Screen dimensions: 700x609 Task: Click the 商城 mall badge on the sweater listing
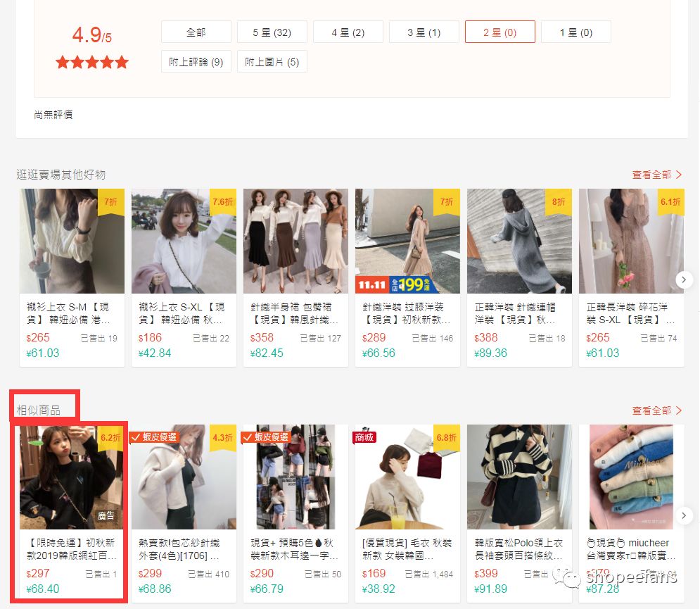362,437
